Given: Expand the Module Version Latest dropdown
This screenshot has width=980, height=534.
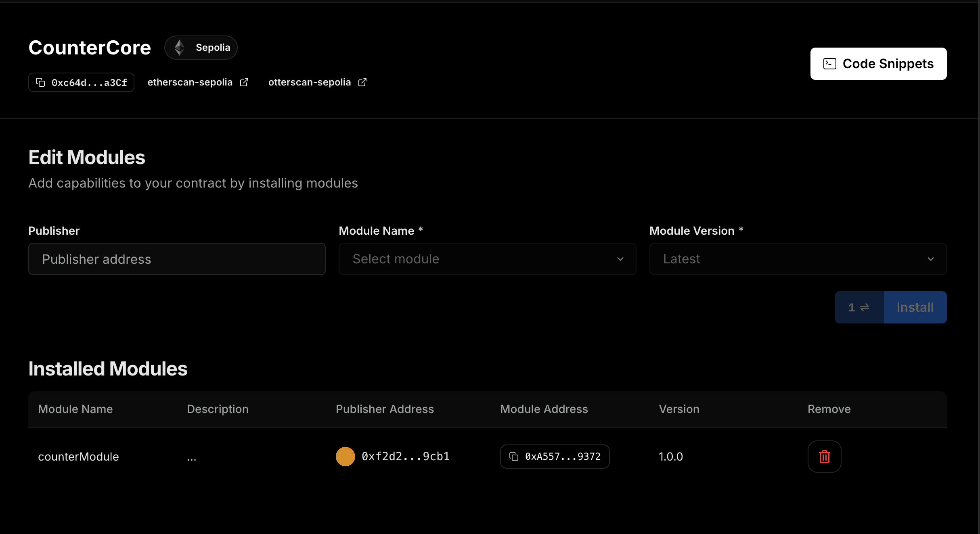Looking at the screenshot, I should (x=798, y=259).
